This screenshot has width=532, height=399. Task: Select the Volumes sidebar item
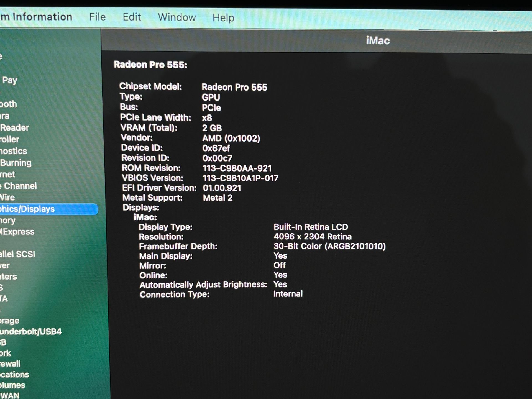coord(12,385)
